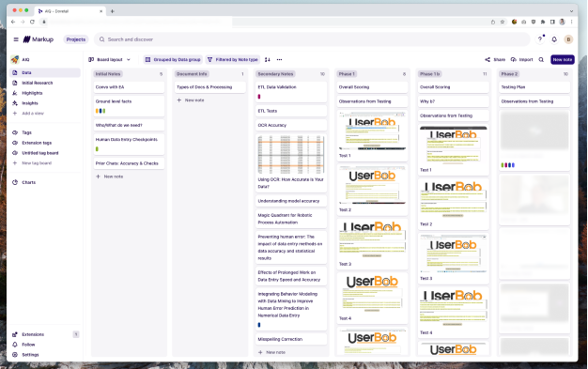
Task: Add a new note in Document Info column
Action: (x=191, y=100)
